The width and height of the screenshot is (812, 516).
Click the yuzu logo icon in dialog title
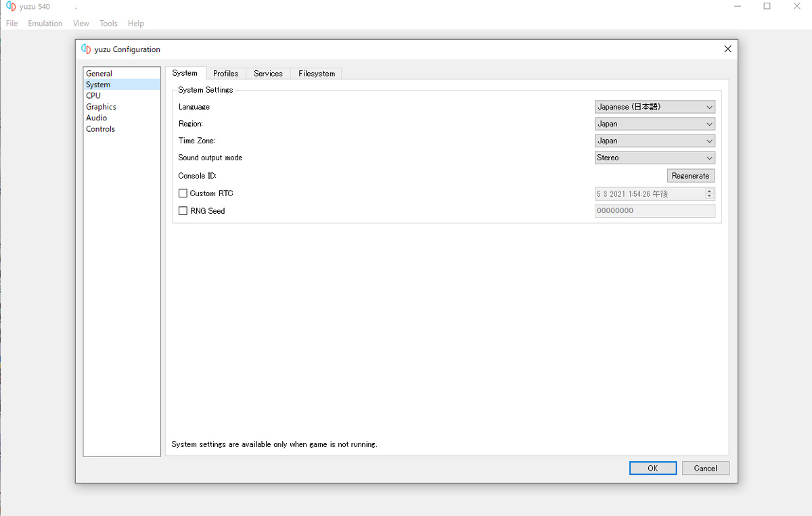pyautogui.click(x=86, y=49)
